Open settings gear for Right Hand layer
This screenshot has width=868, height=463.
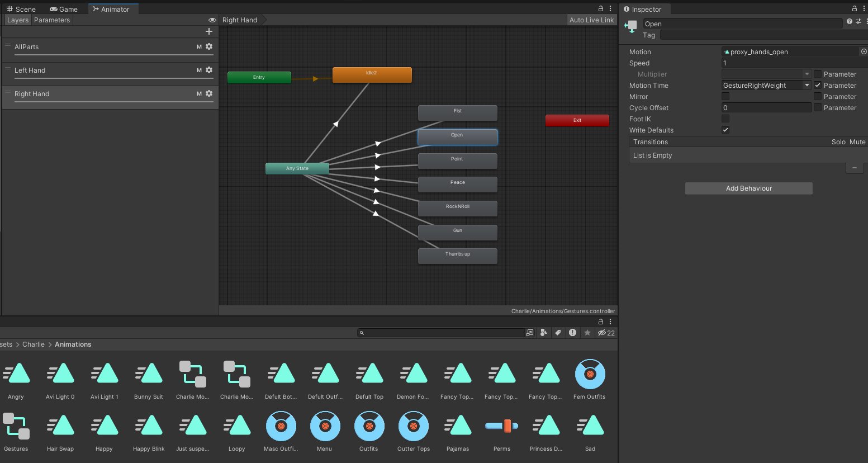click(209, 94)
